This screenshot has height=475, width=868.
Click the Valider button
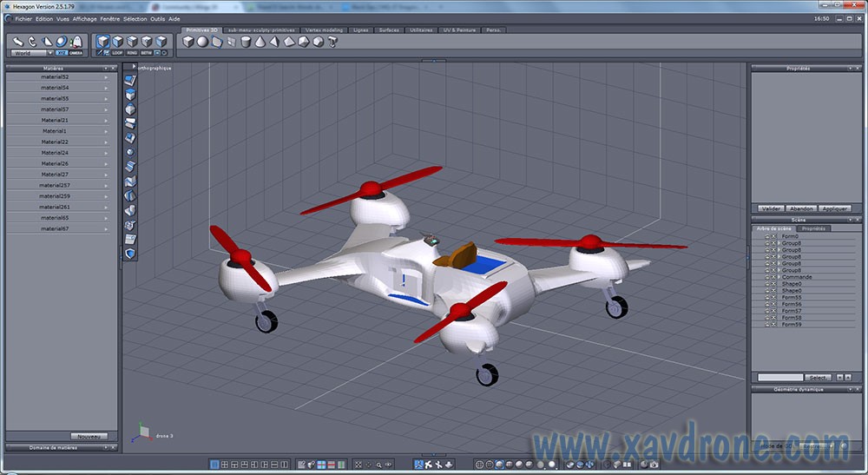point(770,208)
